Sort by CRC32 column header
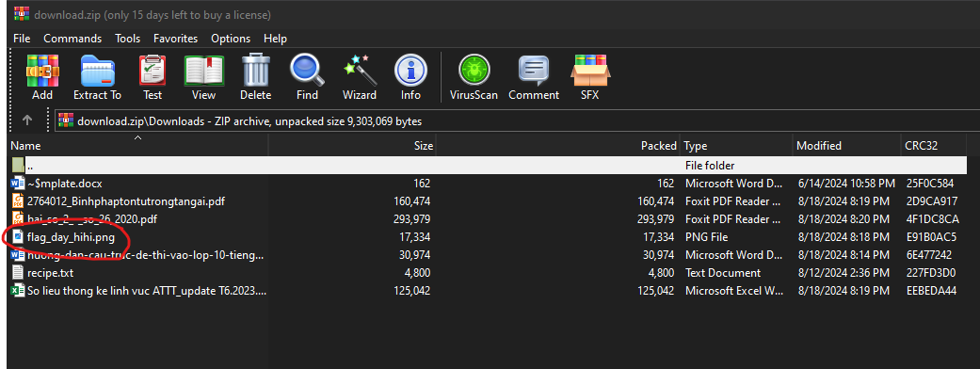 [x=933, y=145]
